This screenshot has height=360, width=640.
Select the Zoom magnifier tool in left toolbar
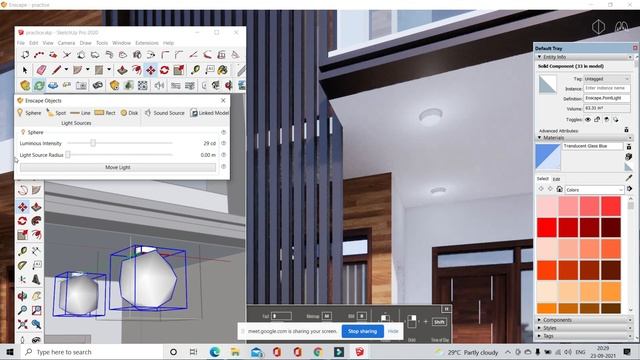(x=22, y=310)
